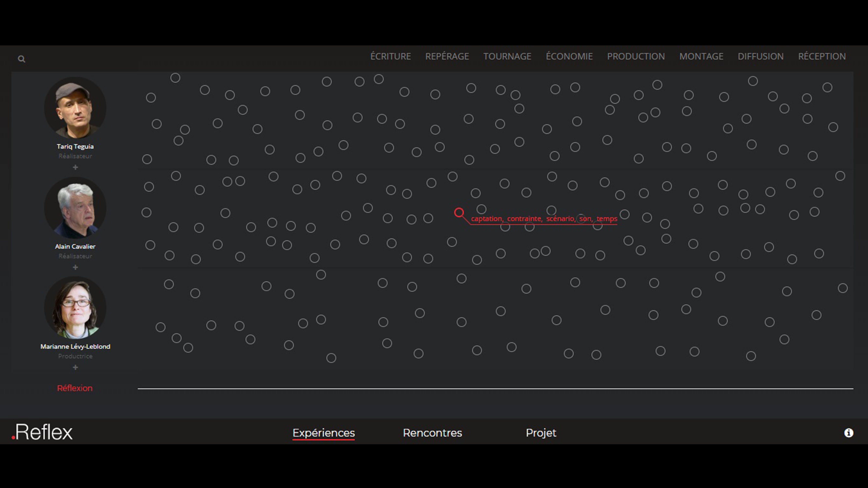Click the .Reflex logo
Viewport: 868px width, 488px height.
click(42, 432)
